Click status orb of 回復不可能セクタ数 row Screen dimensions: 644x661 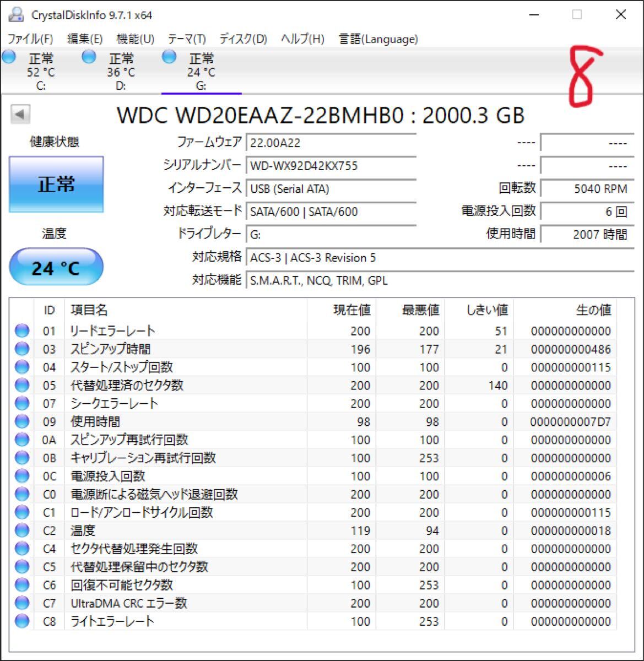coord(22,585)
